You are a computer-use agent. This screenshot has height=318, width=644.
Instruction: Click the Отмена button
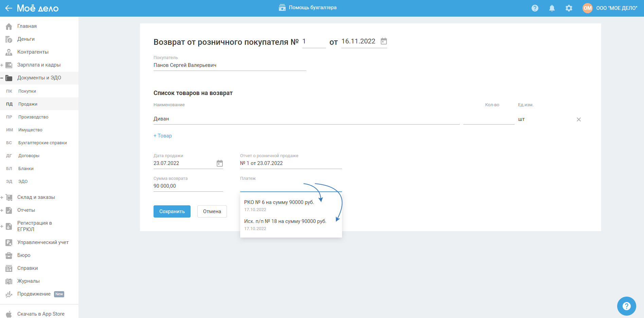tap(212, 211)
